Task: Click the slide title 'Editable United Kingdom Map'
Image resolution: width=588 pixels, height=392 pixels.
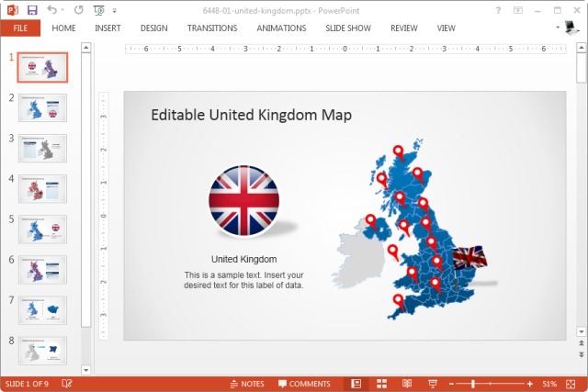Action: point(251,115)
